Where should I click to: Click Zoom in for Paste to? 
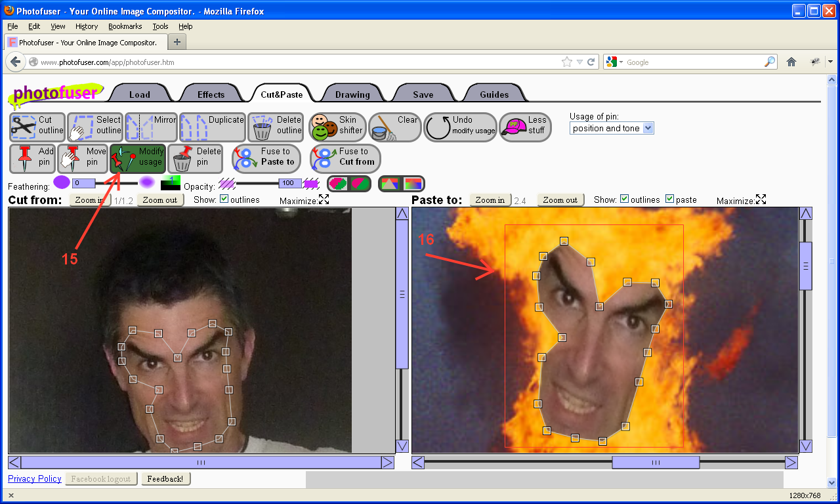[x=490, y=200]
